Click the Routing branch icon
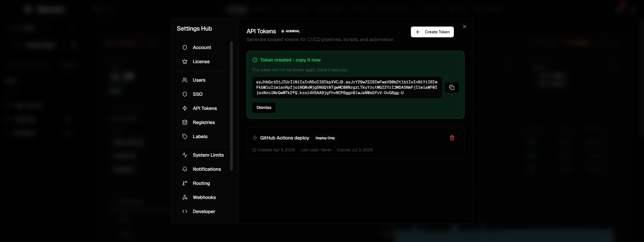644x242 pixels. pyautogui.click(x=185, y=183)
